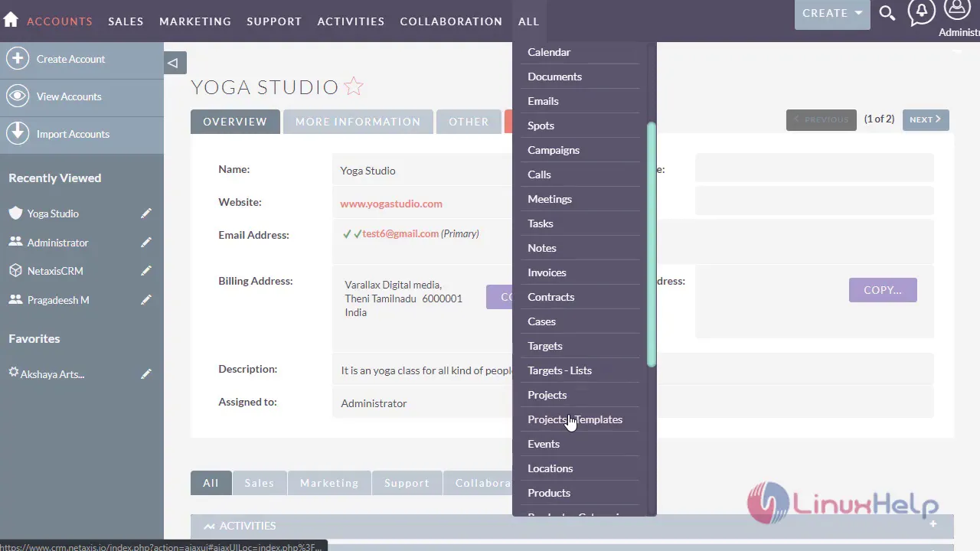Edit Yoga Studio with its pencil icon
Viewport: 980px width, 551px height.
coord(146,214)
